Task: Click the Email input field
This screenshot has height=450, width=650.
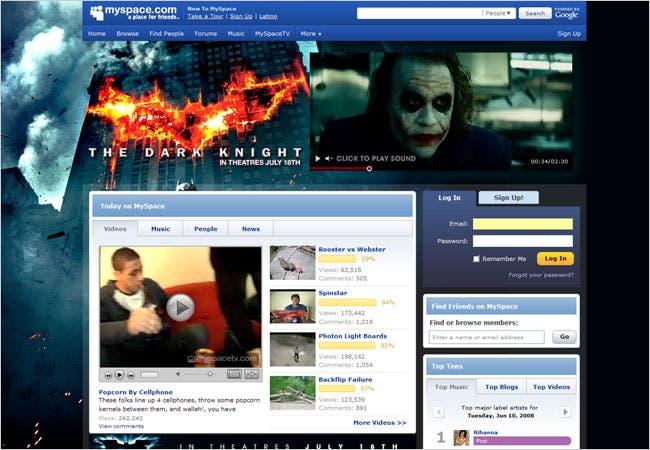Action: 523,224
